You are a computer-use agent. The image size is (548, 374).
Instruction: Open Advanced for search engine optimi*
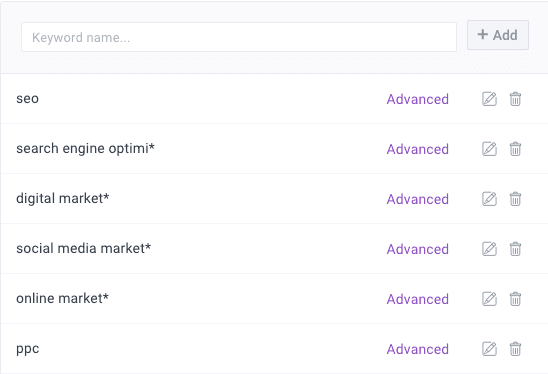click(x=418, y=149)
